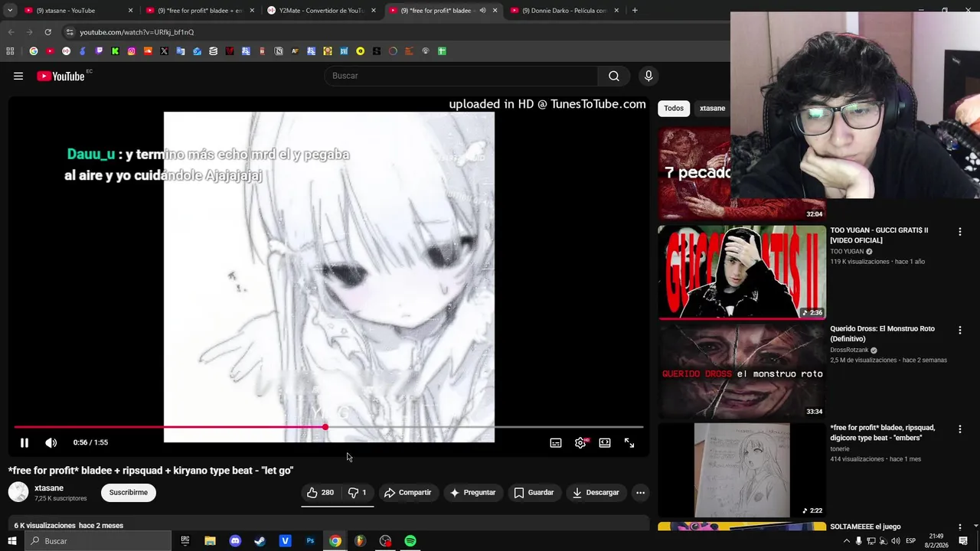Dislike the video
Viewport: 980px width, 551px height.
coord(358,492)
